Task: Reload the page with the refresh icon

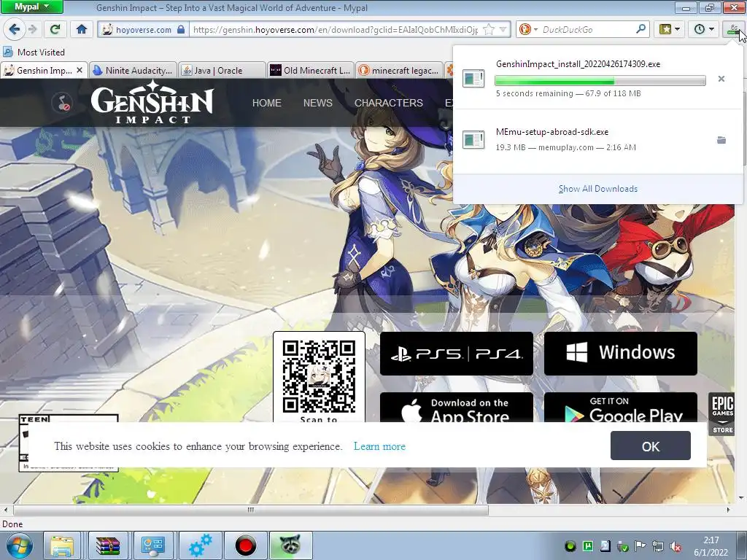Action: (55, 29)
